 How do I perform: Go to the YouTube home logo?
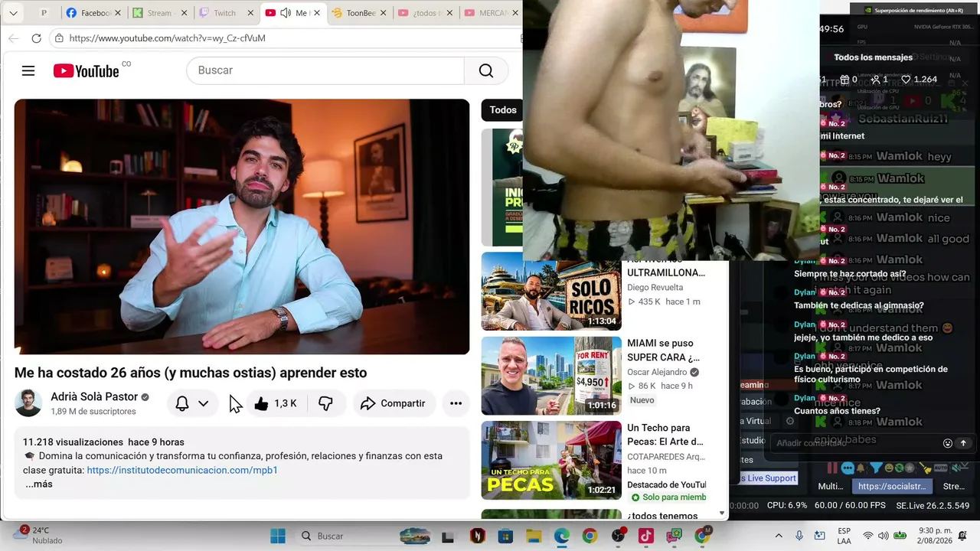pyautogui.click(x=86, y=71)
